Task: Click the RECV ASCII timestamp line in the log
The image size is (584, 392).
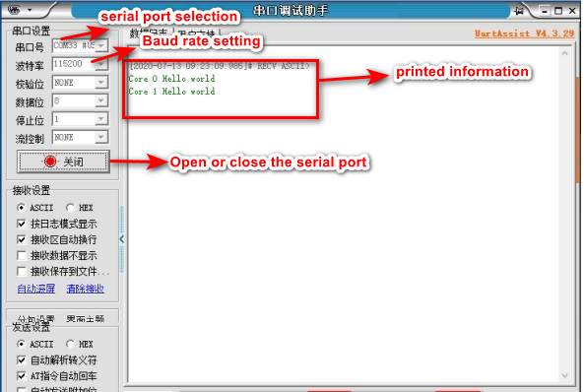Action: pyautogui.click(x=220, y=66)
